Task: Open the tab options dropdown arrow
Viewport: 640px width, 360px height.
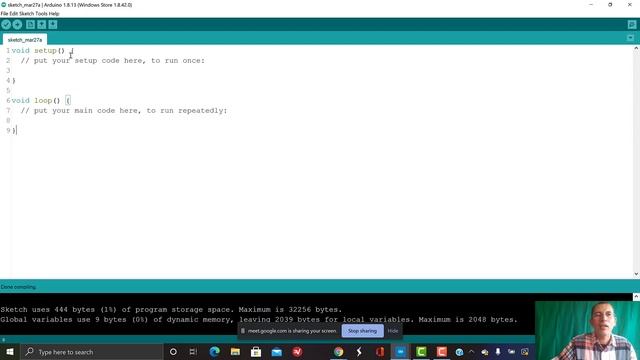Action: [631, 38]
